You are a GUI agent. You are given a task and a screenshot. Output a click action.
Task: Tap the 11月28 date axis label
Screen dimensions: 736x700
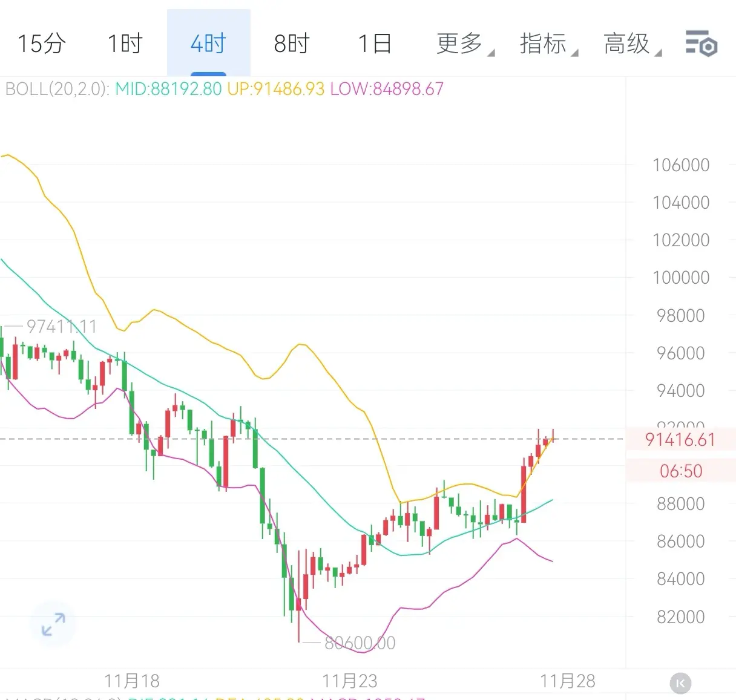(x=568, y=681)
